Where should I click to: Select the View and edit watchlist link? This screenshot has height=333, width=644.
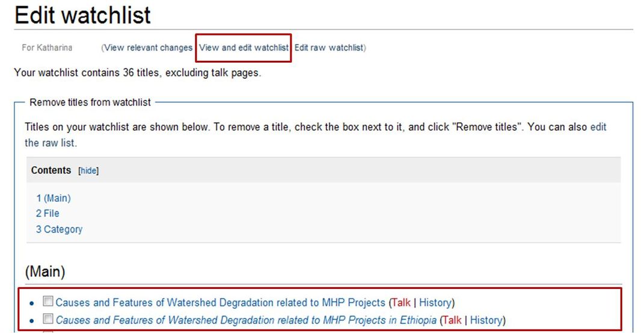[244, 48]
